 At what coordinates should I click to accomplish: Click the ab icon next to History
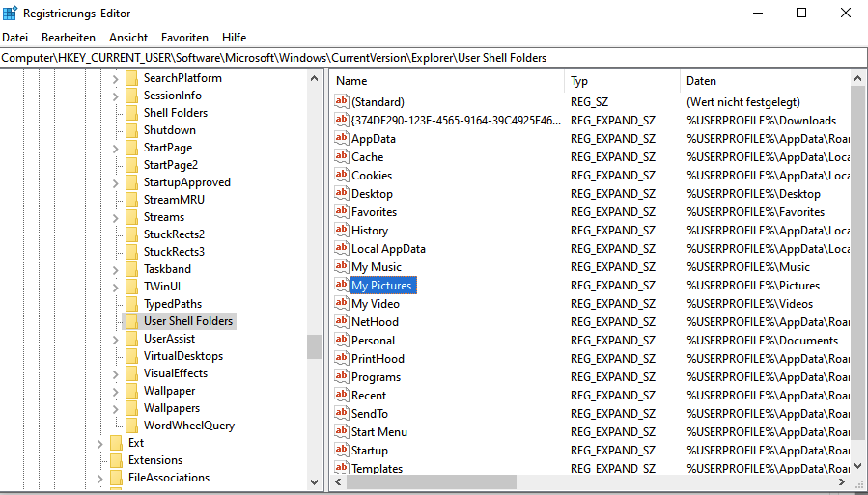click(342, 230)
